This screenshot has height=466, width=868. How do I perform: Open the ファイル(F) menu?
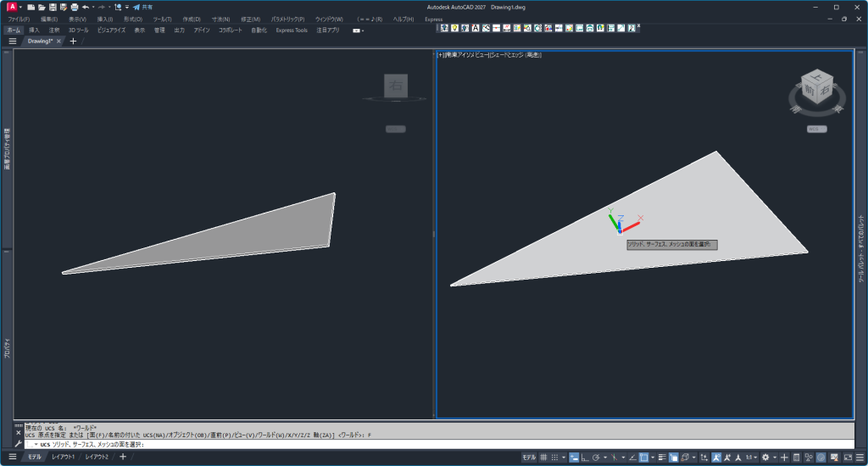(x=19, y=19)
